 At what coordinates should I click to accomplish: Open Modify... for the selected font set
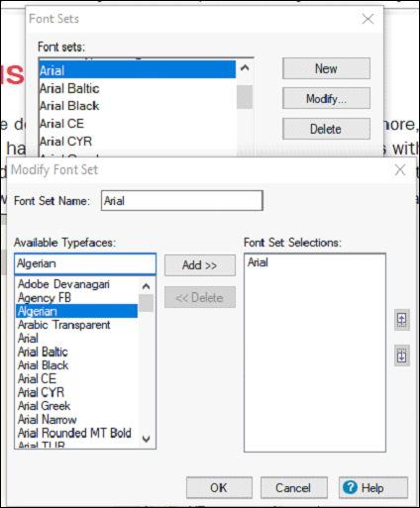[326, 98]
